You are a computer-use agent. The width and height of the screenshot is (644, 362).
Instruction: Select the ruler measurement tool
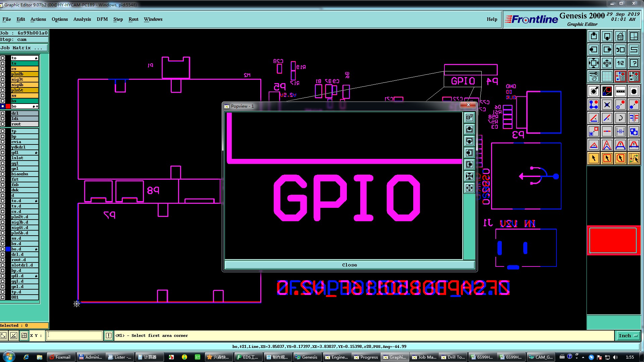coord(620,91)
